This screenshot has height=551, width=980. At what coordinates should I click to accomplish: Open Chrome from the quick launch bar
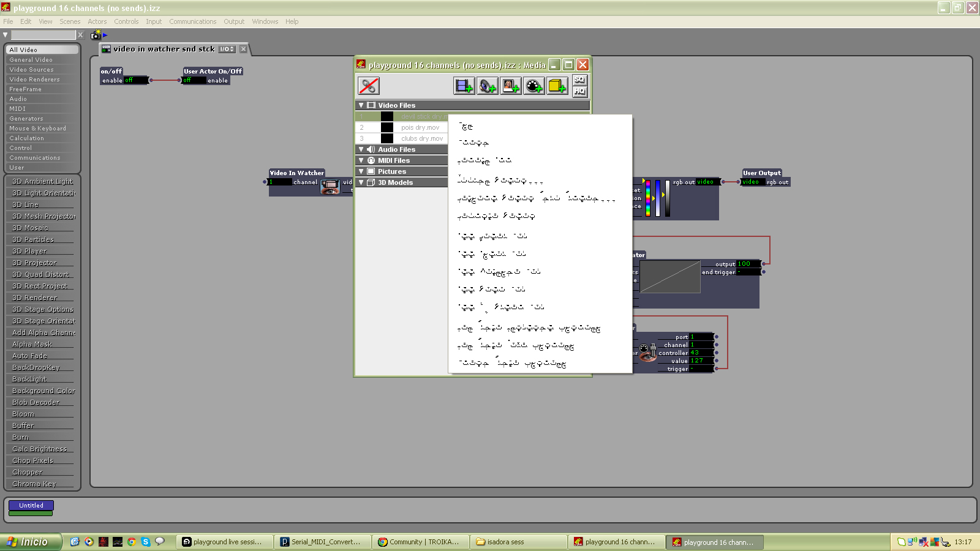[x=131, y=542]
